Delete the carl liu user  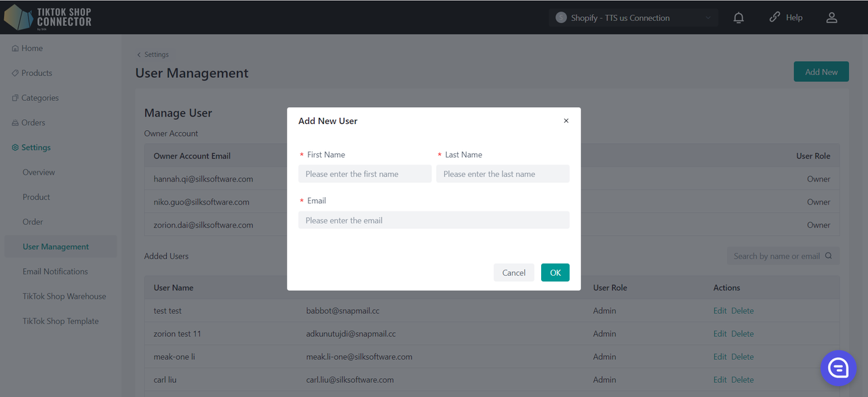743,380
